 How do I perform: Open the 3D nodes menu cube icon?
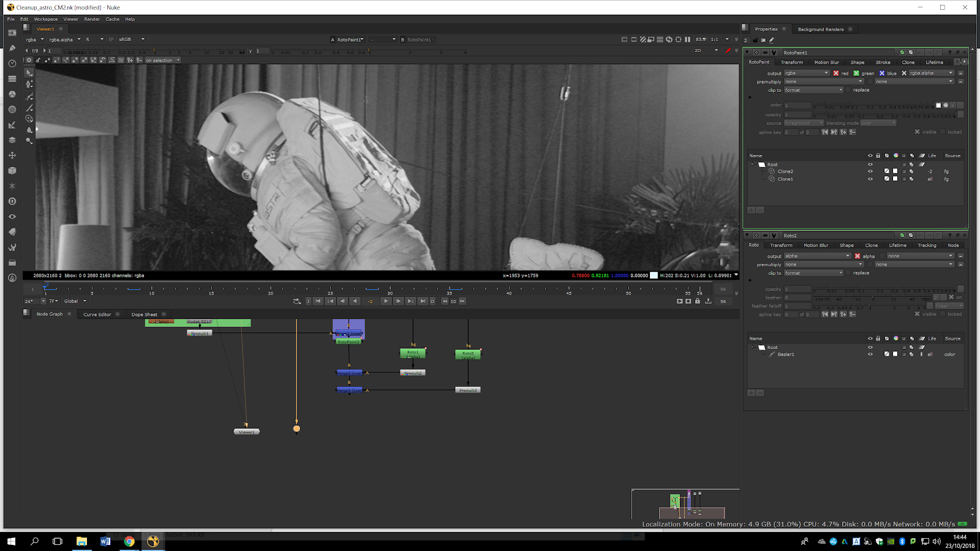click(12, 171)
